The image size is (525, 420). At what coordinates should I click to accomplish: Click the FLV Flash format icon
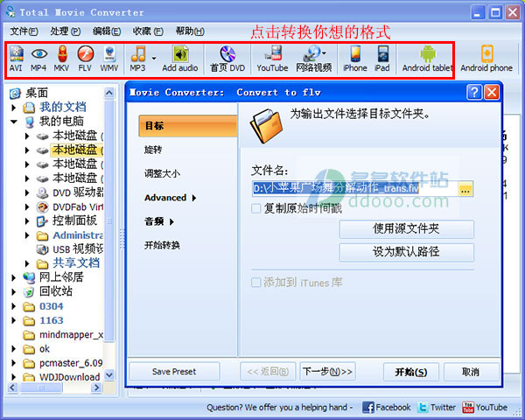(85, 59)
